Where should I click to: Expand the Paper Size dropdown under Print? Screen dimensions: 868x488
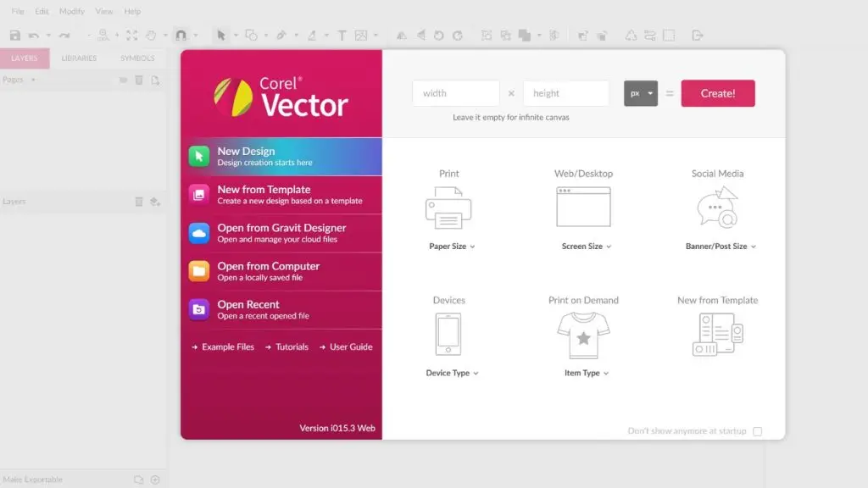click(452, 247)
